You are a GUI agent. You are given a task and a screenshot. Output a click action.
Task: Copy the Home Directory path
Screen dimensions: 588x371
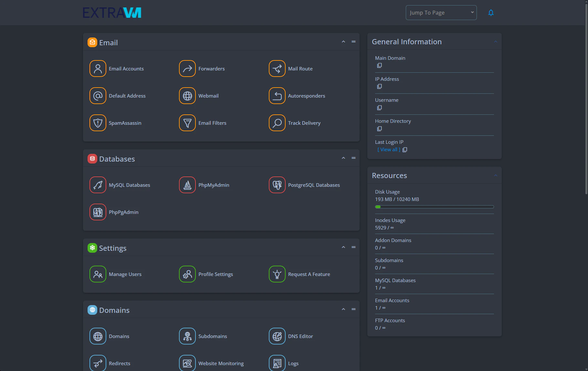pyautogui.click(x=379, y=129)
